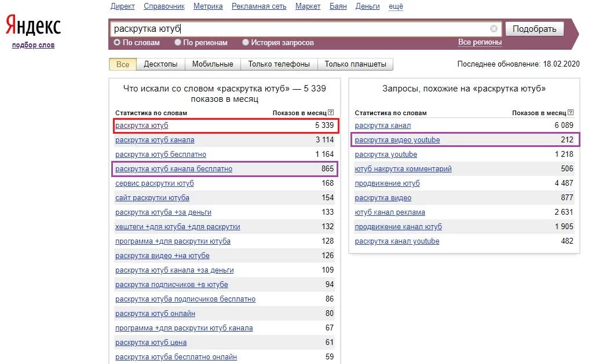Open the сайт раскрутки ютуба link

tap(152, 198)
